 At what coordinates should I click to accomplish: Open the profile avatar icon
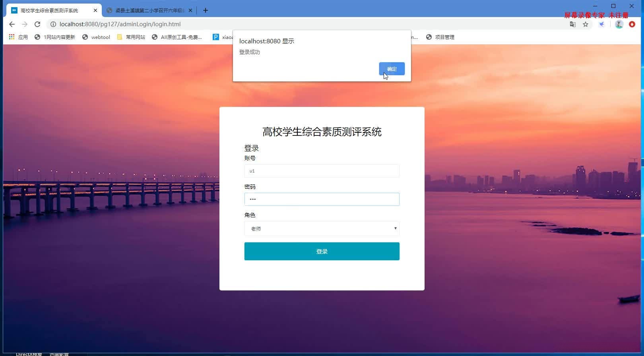tap(619, 24)
